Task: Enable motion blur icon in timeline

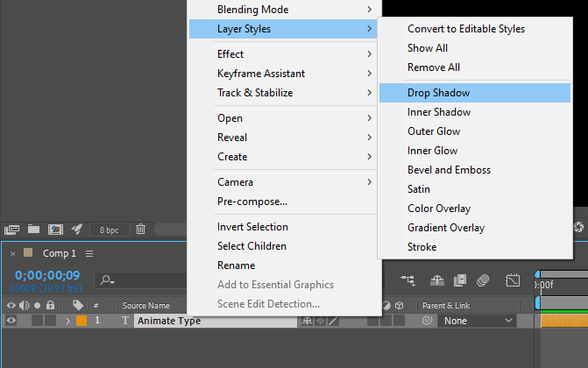Action: [482, 280]
